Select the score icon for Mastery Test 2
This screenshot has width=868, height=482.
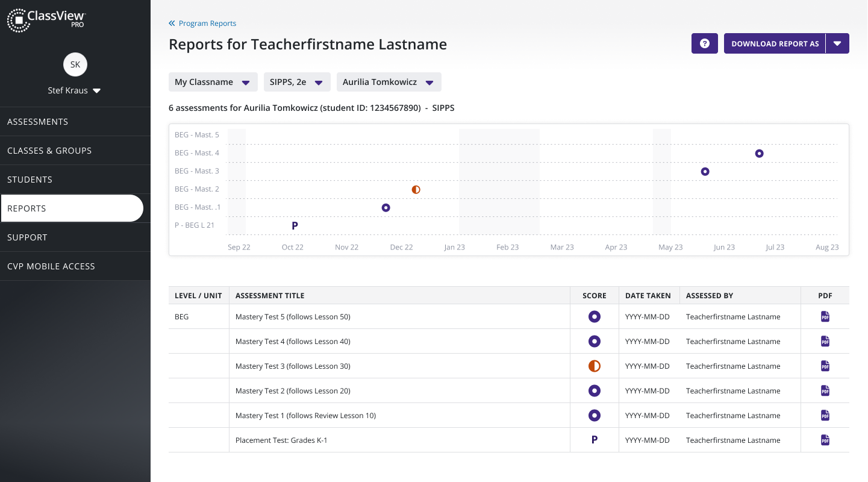594,390
